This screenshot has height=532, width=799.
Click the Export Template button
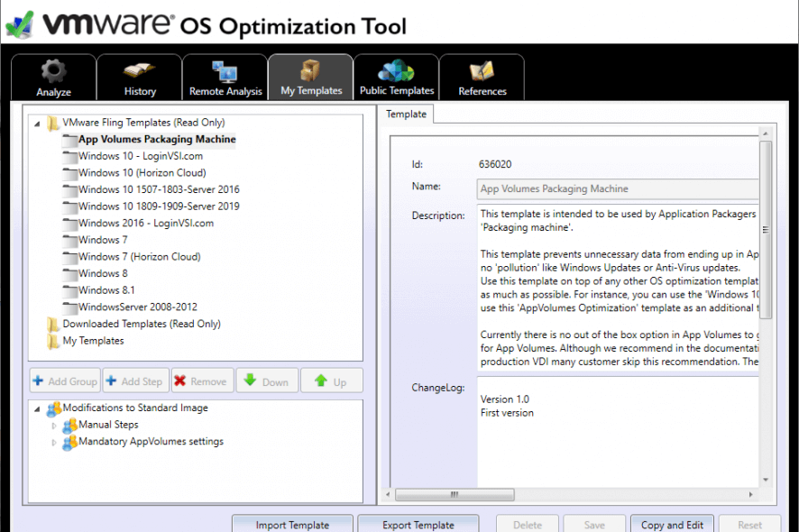click(418, 525)
